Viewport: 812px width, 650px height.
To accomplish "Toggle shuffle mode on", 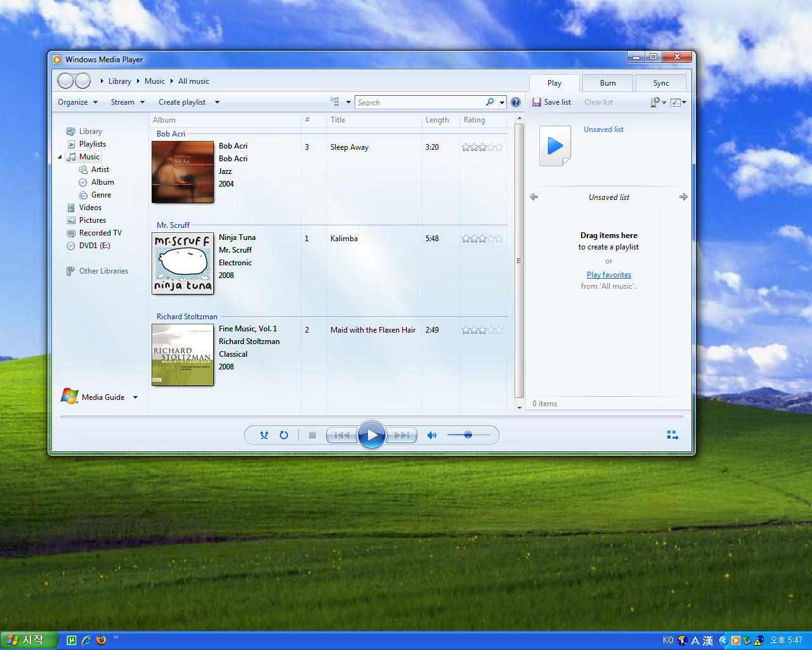I will click(x=264, y=435).
